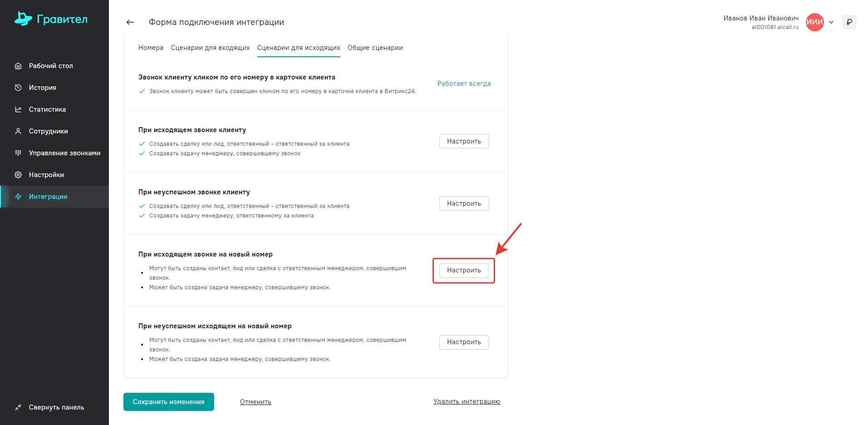Open Статистика chart icon

[18, 109]
